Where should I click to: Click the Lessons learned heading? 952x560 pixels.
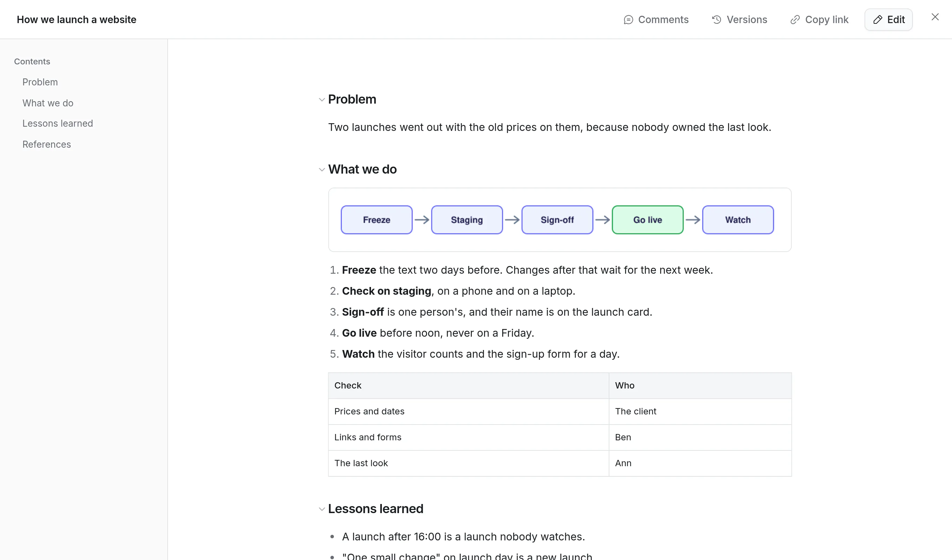coord(376,509)
